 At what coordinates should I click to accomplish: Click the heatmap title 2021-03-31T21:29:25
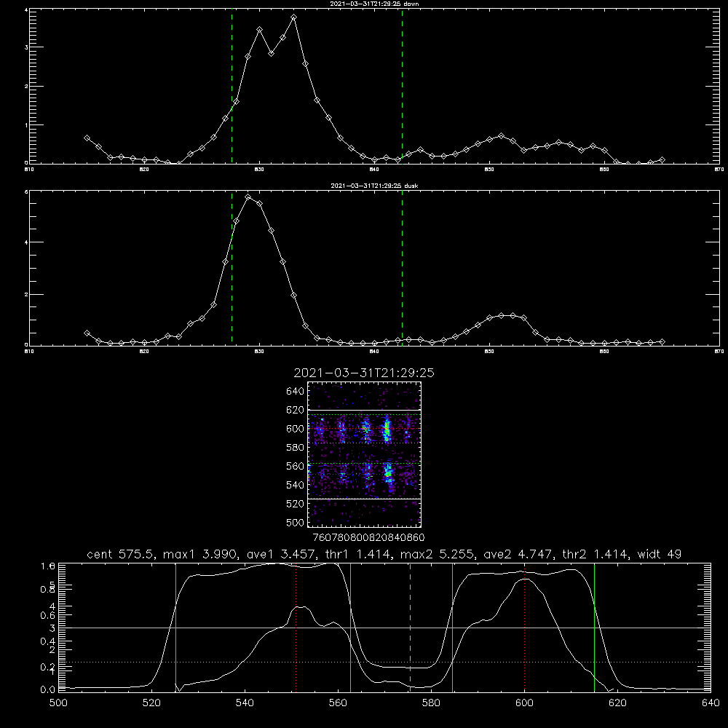click(x=364, y=373)
